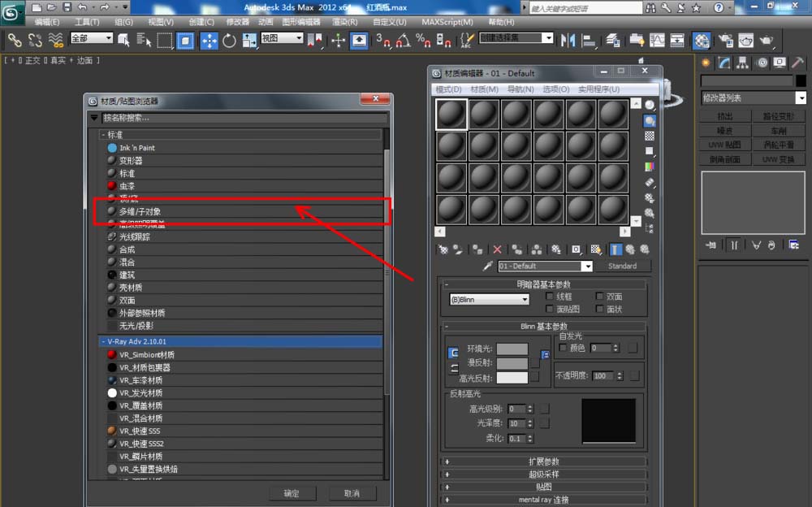
Task: Expand the 超级采样 rollout
Action: (544, 474)
